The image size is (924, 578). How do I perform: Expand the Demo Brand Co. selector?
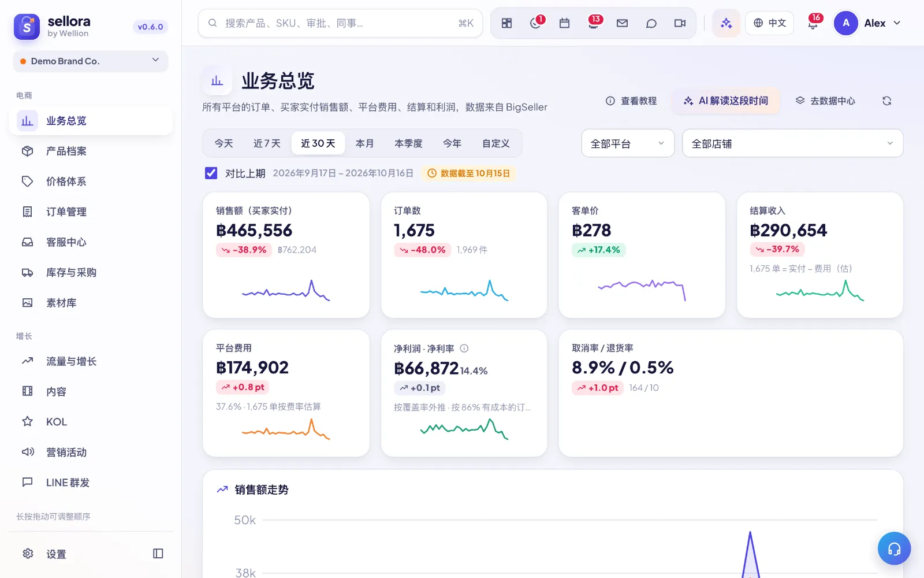click(x=91, y=61)
